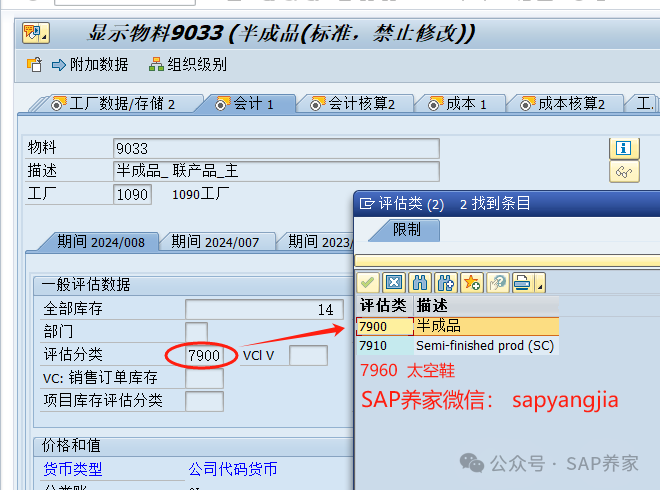Click the 全部库存 field showing 14

264,309
